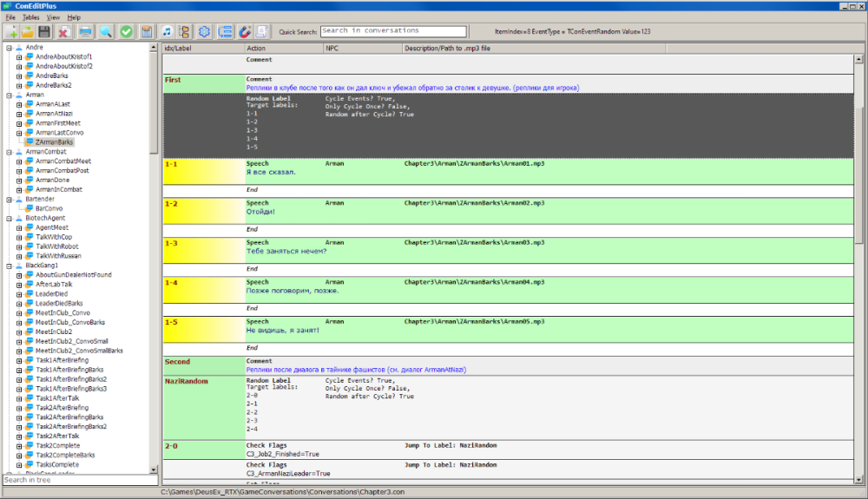Click the printer toolbar icon
868x499 pixels.
pos(85,32)
